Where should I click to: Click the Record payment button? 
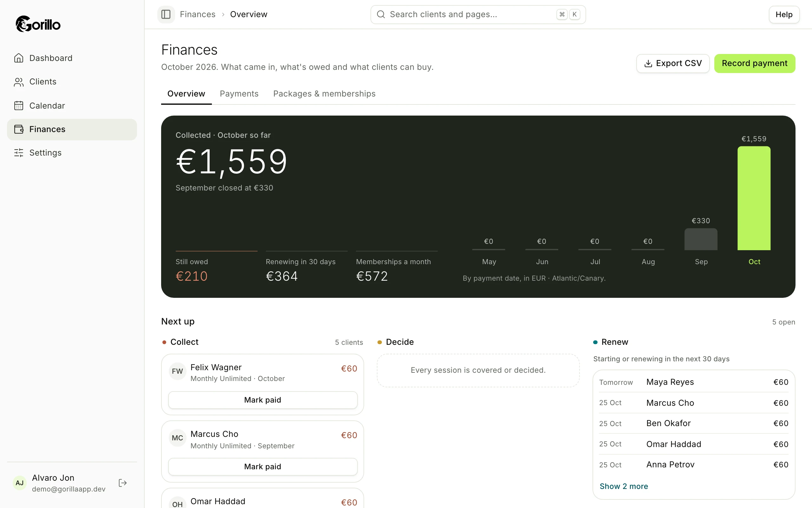754,63
